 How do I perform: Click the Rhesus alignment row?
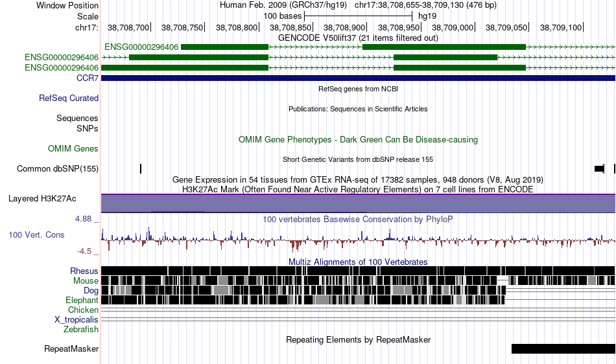pyautogui.click(x=358, y=271)
